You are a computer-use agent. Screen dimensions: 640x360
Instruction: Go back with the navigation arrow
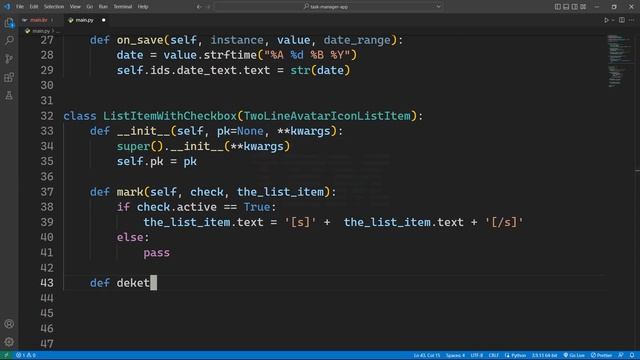click(x=199, y=7)
